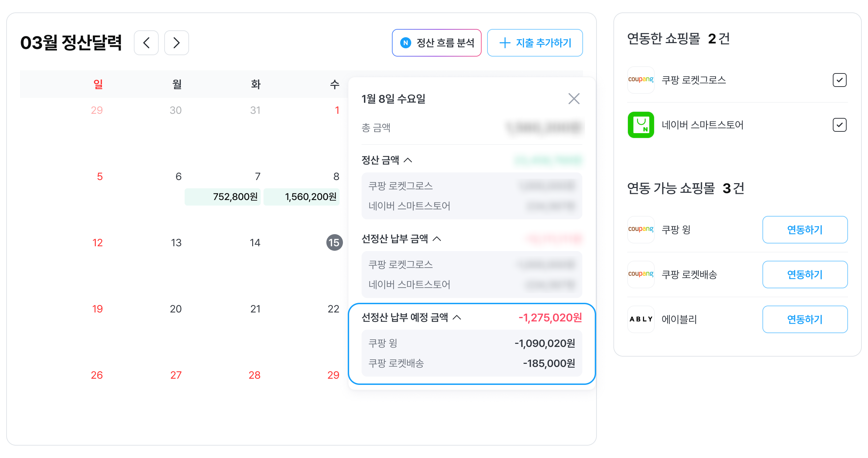The width and height of the screenshot is (868, 458).
Task: Select today's date 15 on calendar
Action: coord(334,242)
